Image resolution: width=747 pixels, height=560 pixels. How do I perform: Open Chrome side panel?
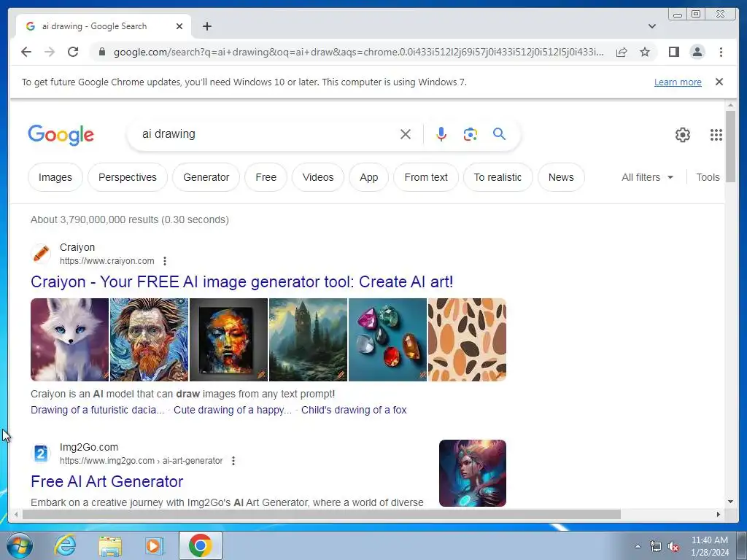[673, 52]
